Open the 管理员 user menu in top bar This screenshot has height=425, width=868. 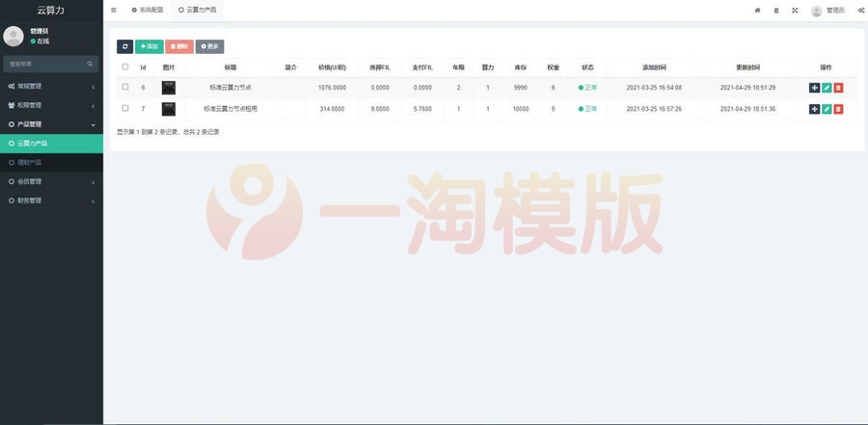point(827,11)
